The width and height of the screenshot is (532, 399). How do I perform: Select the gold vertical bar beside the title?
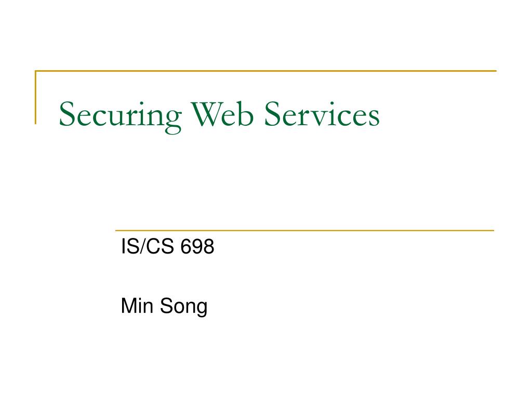click(x=35, y=97)
